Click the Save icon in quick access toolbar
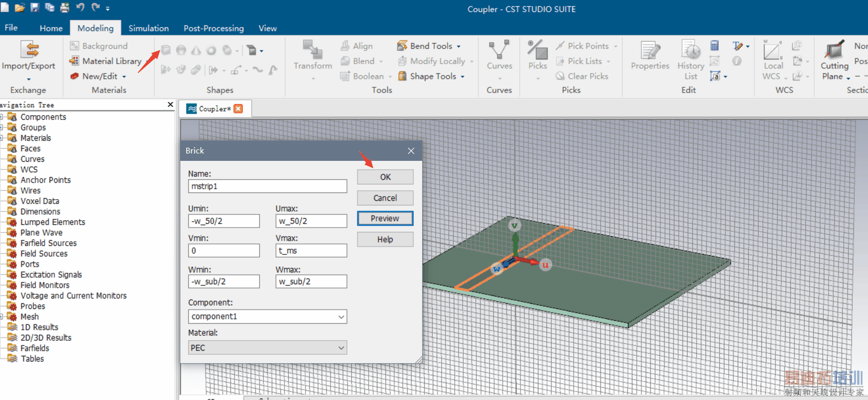Image resolution: width=868 pixels, height=400 pixels. [35, 7]
